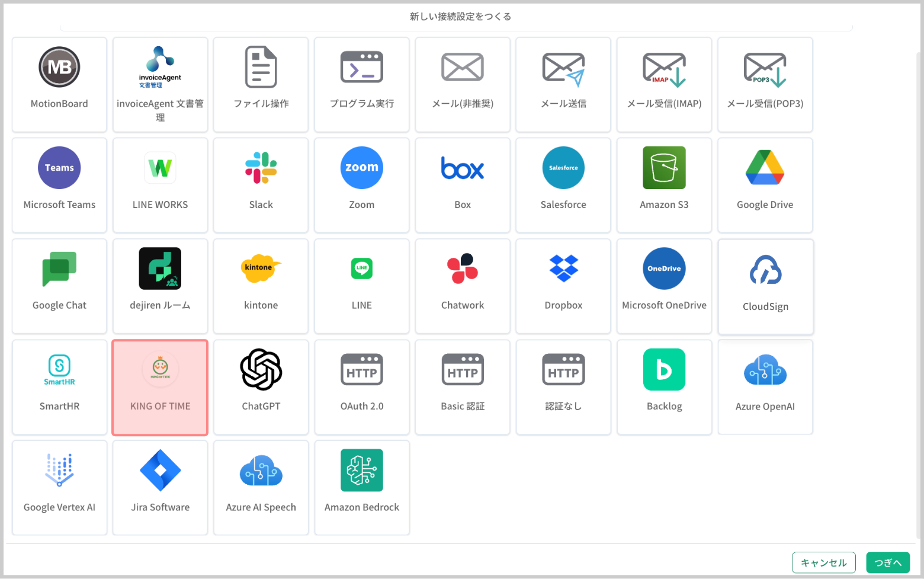The height and width of the screenshot is (579, 924).
Task: Choose the Chatwork connector icon
Action: click(463, 268)
